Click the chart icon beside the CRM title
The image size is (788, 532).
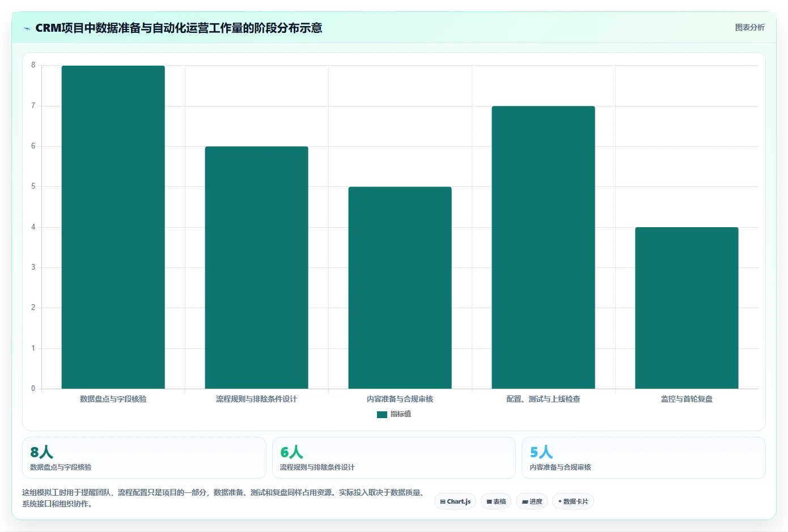click(27, 28)
